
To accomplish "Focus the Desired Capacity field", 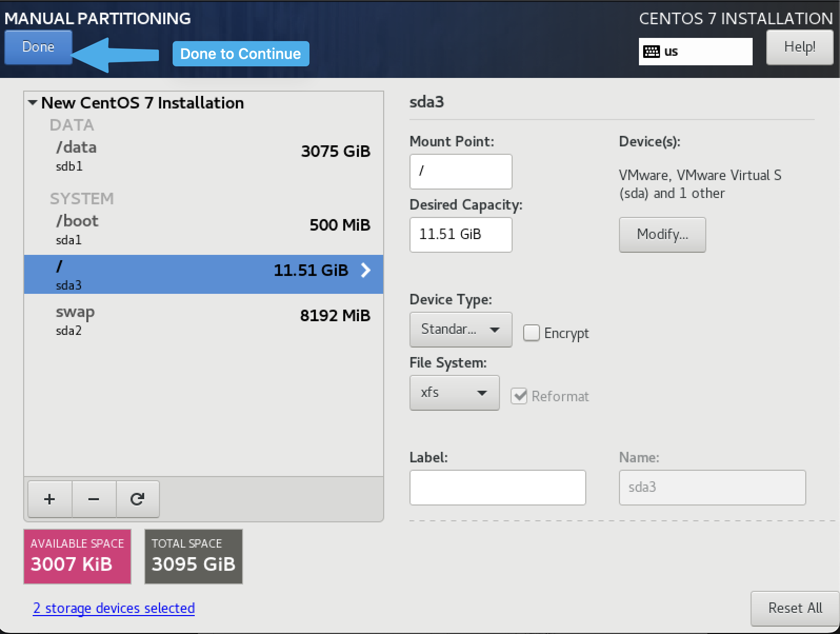I will click(x=461, y=234).
